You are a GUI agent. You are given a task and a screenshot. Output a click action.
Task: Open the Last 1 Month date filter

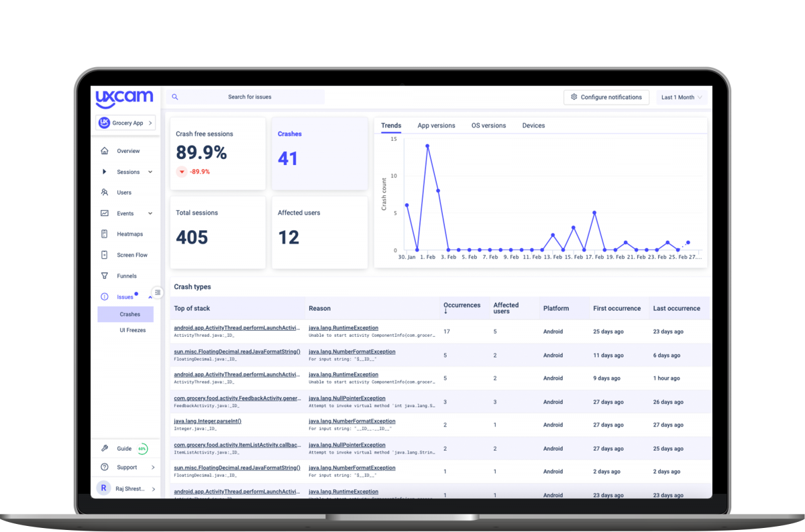tap(681, 97)
